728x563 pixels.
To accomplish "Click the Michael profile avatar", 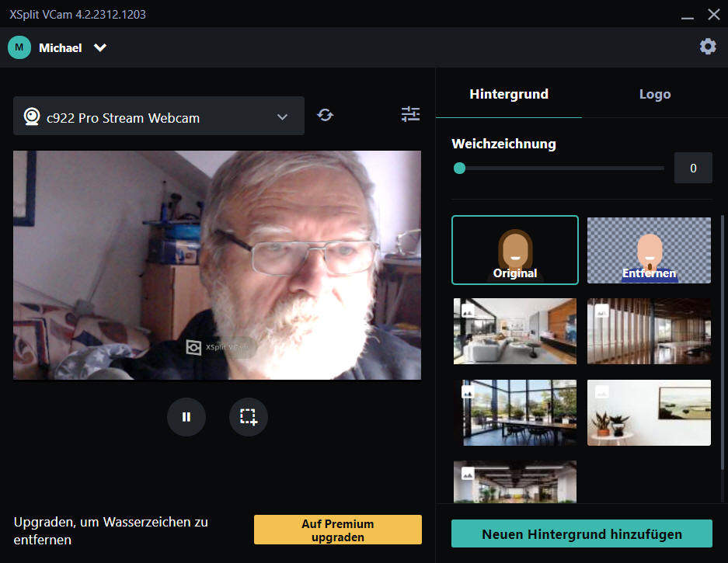I will [19, 47].
